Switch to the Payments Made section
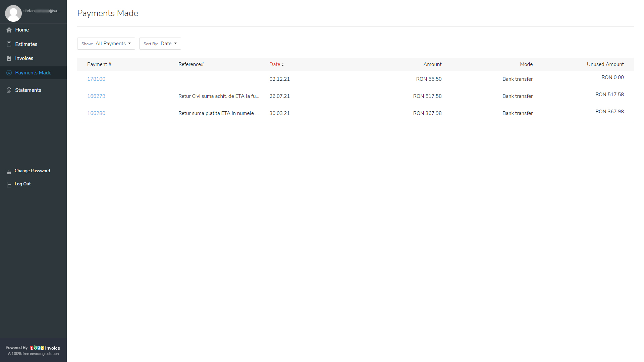The width and height of the screenshot is (644, 362). (33, 73)
